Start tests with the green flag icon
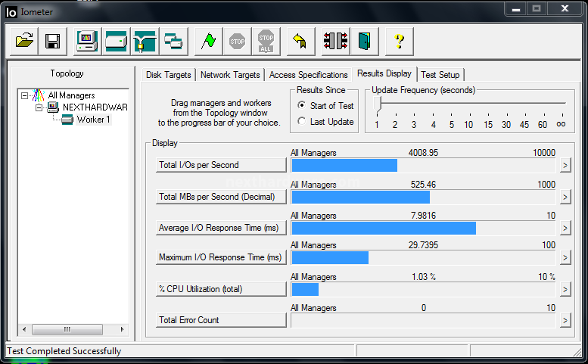This screenshot has width=588, height=364. [209, 41]
